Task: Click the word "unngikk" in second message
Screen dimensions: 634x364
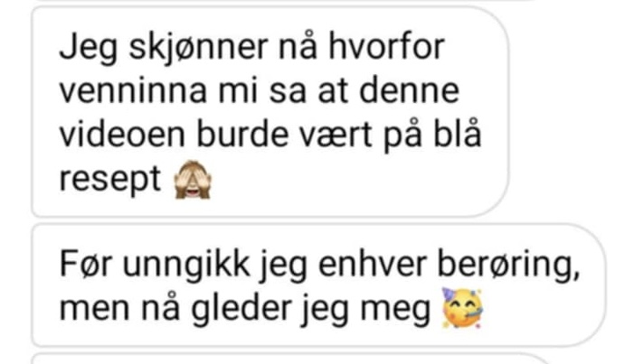Action: click(x=186, y=266)
